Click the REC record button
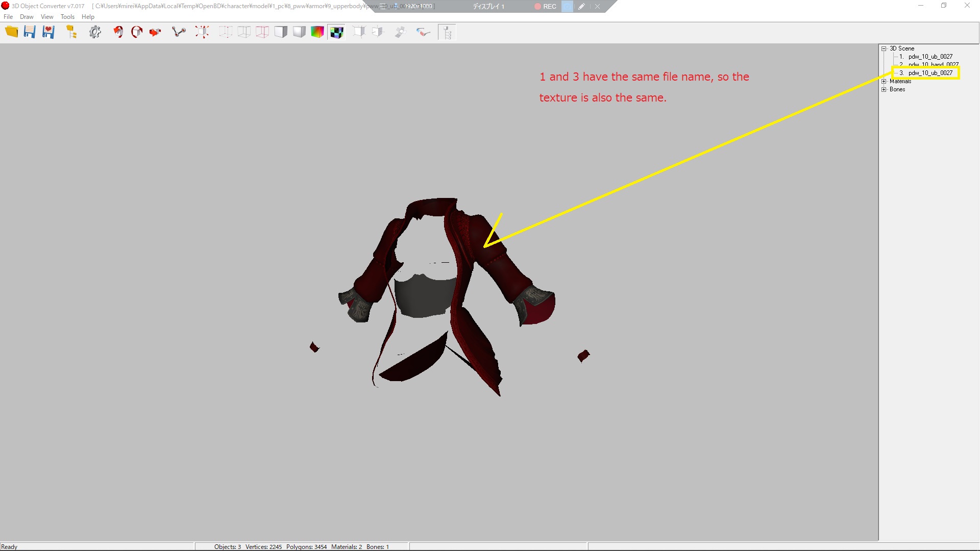The width and height of the screenshot is (980, 551). [x=545, y=6]
